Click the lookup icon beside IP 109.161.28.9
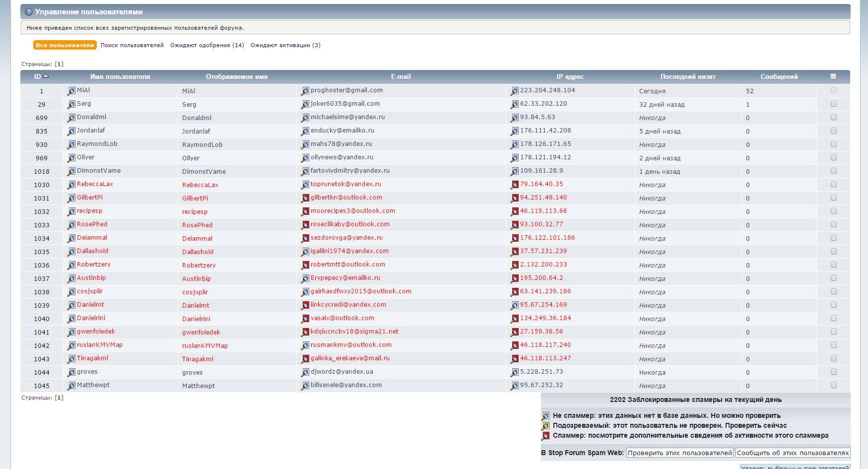 click(x=515, y=171)
